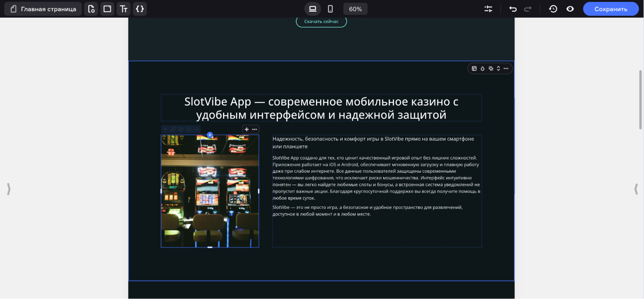The width and height of the screenshot is (644, 299).
Task: Open section more options (three dots)
Action: point(506,68)
